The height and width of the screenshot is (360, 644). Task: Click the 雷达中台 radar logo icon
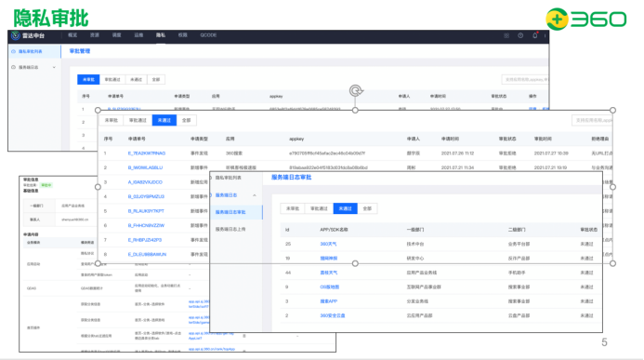click(15, 35)
